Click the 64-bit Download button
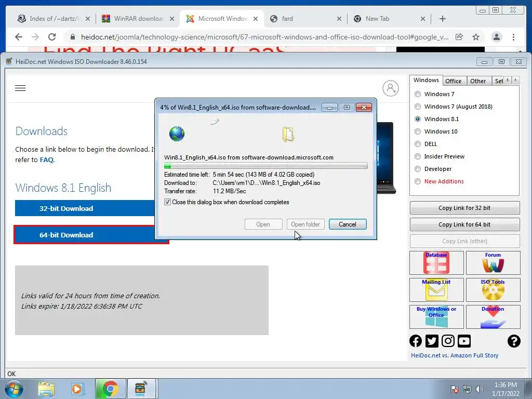This screenshot has height=399, width=532. [x=85, y=235]
